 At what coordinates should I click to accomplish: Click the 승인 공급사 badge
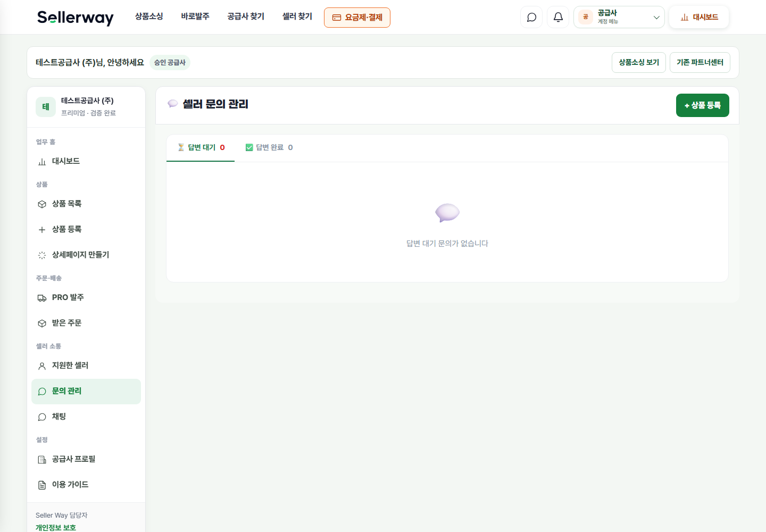[170, 63]
